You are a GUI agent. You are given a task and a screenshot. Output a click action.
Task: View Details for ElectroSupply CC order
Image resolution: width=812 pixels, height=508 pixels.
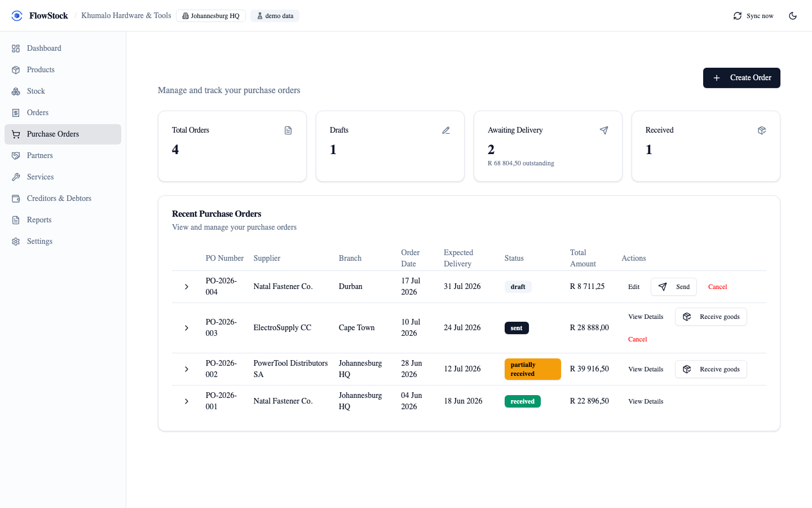pos(646,317)
